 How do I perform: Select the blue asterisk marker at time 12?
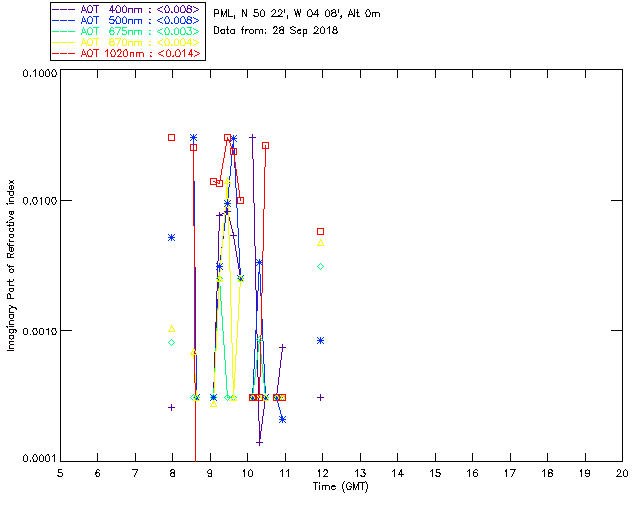click(321, 340)
